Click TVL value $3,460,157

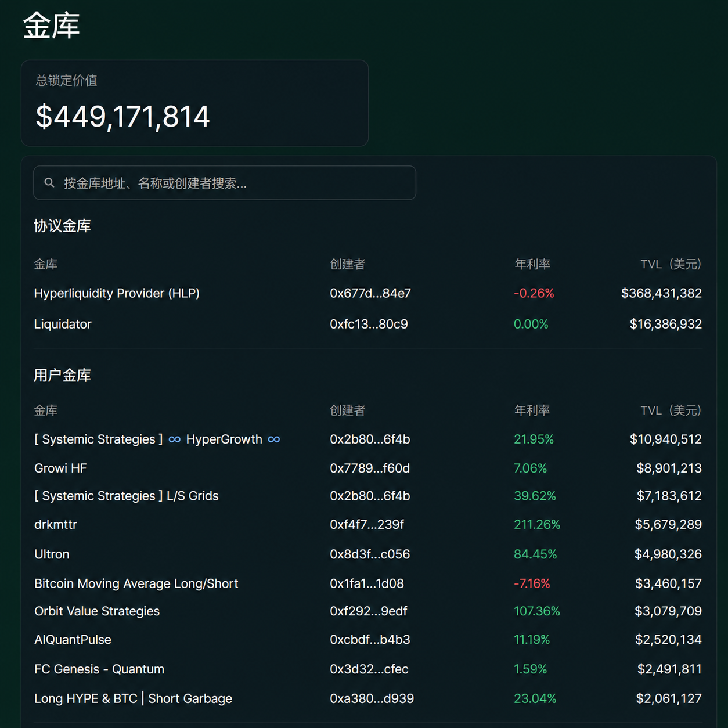[x=668, y=583]
